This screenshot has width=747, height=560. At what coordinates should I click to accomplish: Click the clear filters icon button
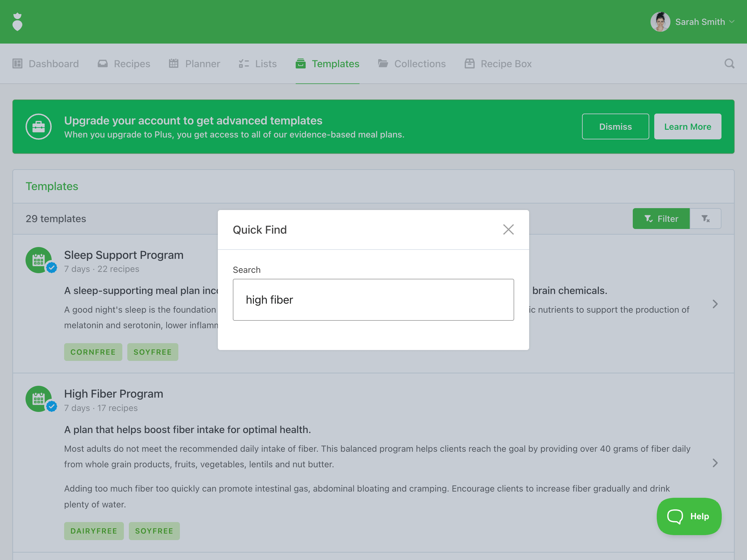705,219
